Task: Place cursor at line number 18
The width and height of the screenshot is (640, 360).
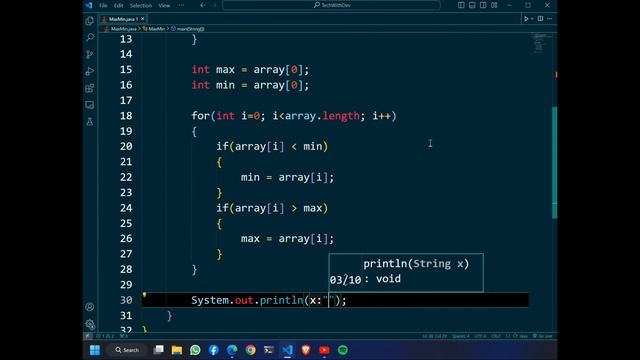Action: (126, 116)
